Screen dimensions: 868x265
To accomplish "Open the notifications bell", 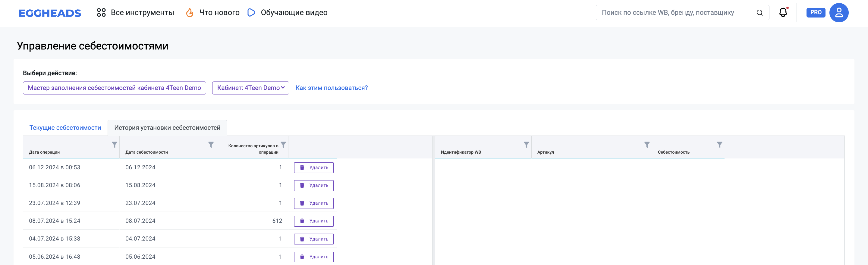I will point(783,12).
